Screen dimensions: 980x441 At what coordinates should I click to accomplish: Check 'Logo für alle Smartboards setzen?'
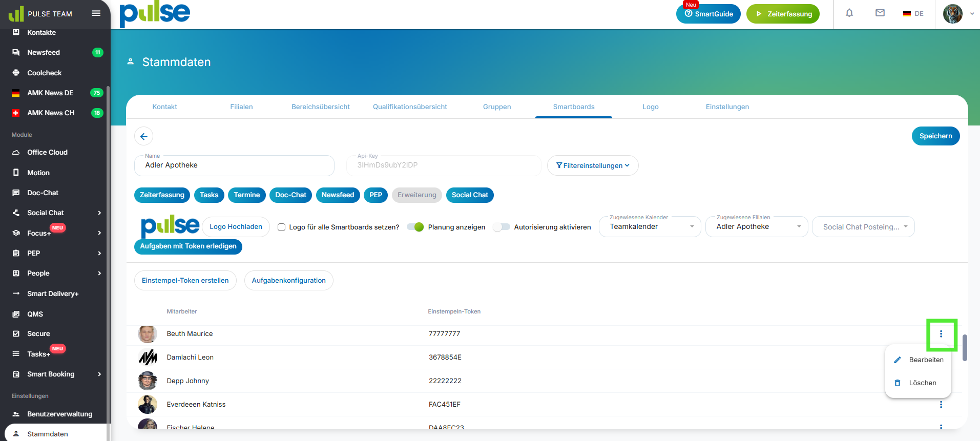point(281,227)
